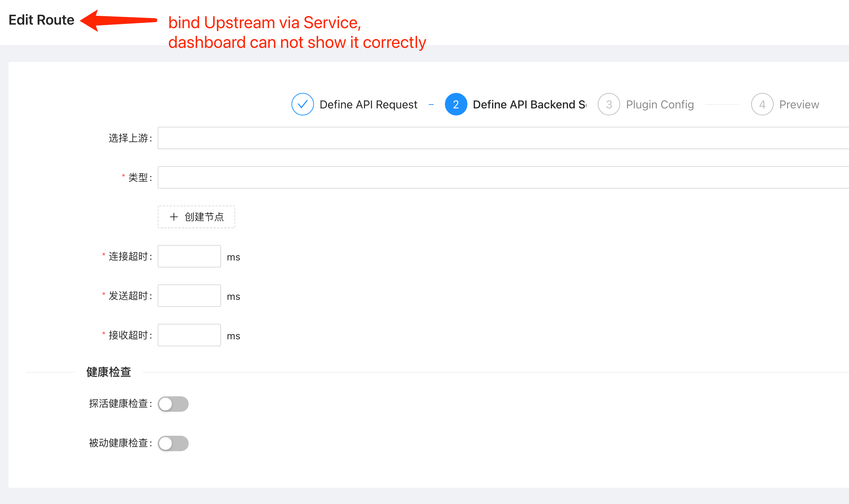849x504 pixels.
Task: Click inside the 连接超时 input field
Action: [189, 256]
